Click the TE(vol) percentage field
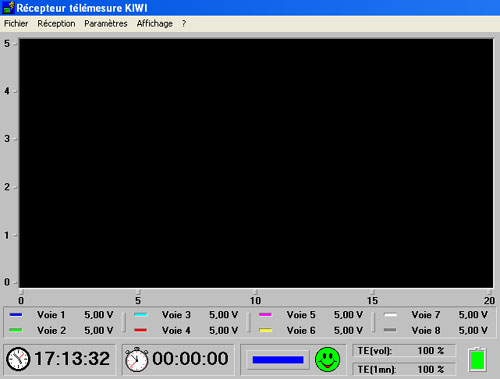 click(x=404, y=351)
